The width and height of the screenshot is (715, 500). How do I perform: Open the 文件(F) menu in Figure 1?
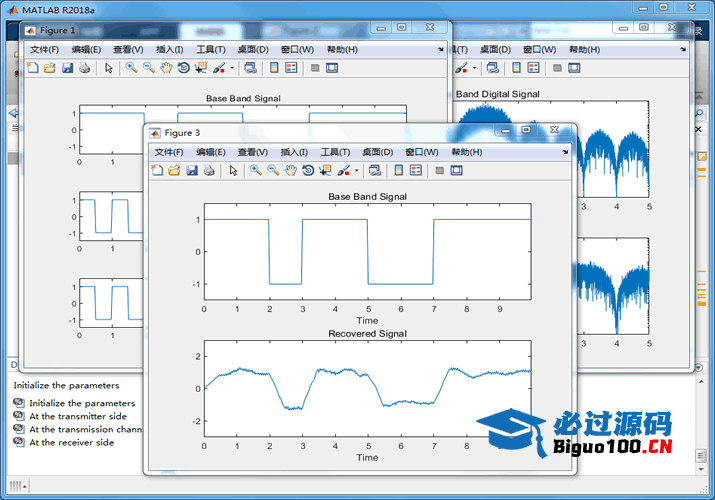tap(45, 49)
